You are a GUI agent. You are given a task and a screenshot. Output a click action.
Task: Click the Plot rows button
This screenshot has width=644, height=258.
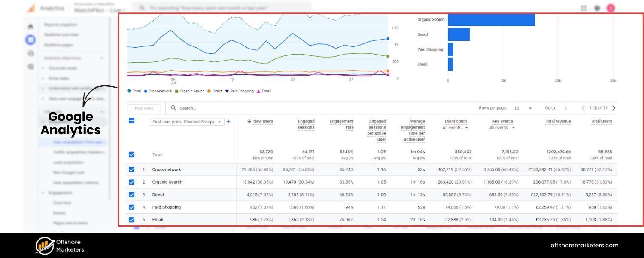pos(144,108)
